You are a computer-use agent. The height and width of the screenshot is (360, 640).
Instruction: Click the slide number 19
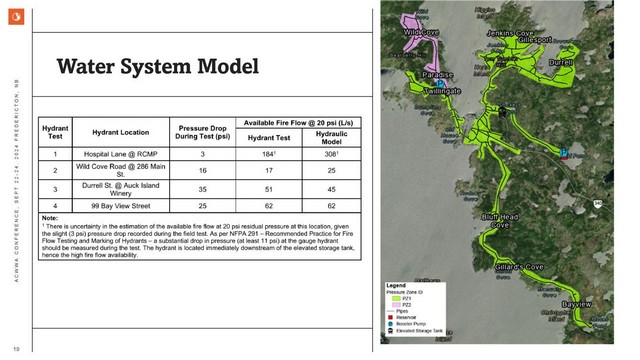[x=16, y=349]
